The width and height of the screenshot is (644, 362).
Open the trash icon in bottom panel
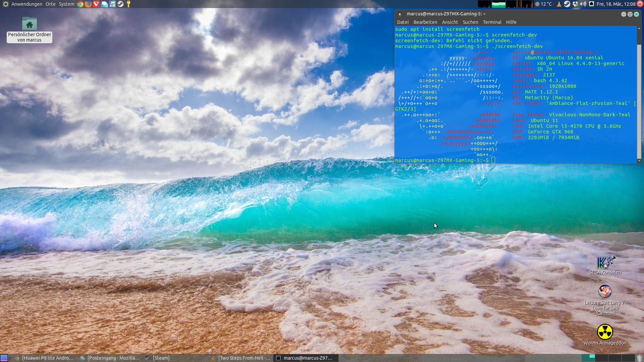click(640, 358)
